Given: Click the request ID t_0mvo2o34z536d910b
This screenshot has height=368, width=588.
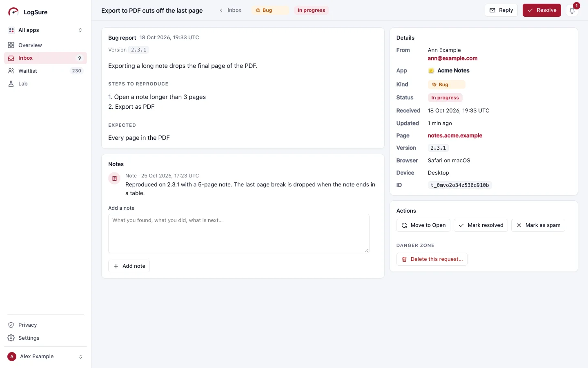Looking at the screenshot, I should [x=460, y=185].
